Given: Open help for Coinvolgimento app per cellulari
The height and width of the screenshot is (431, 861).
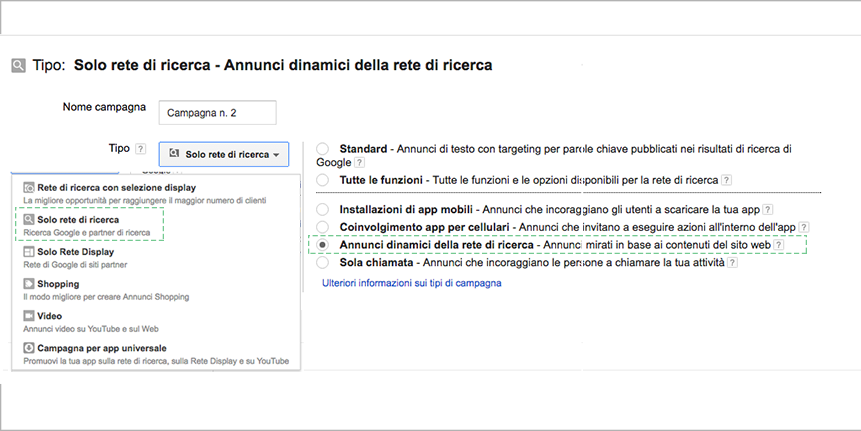Looking at the screenshot, I should (x=803, y=227).
